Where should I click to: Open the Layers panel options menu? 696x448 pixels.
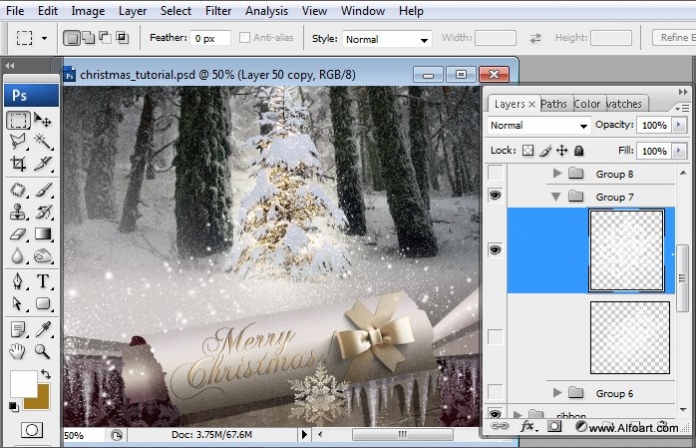click(682, 108)
